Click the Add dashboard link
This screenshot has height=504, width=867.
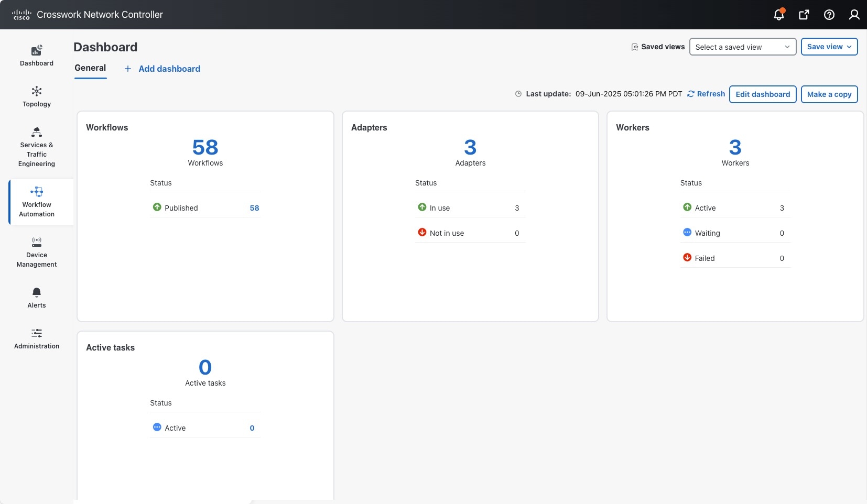pos(169,69)
